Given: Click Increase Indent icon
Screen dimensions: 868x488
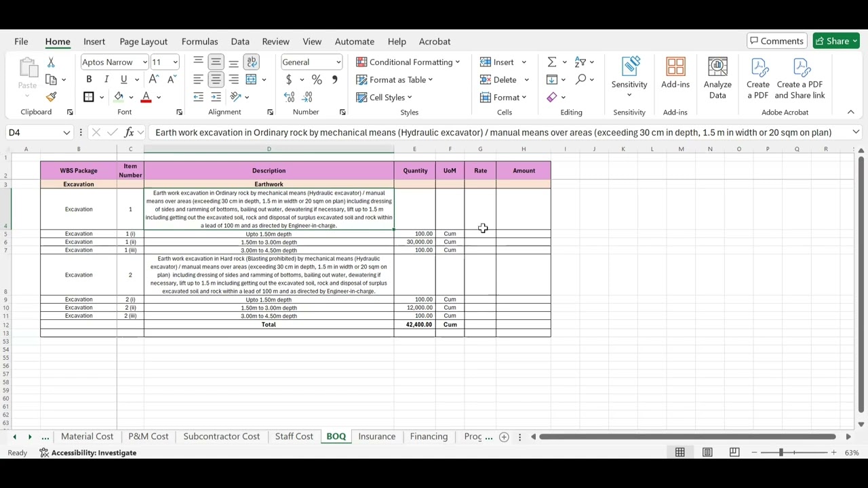Looking at the screenshot, I should tap(216, 97).
